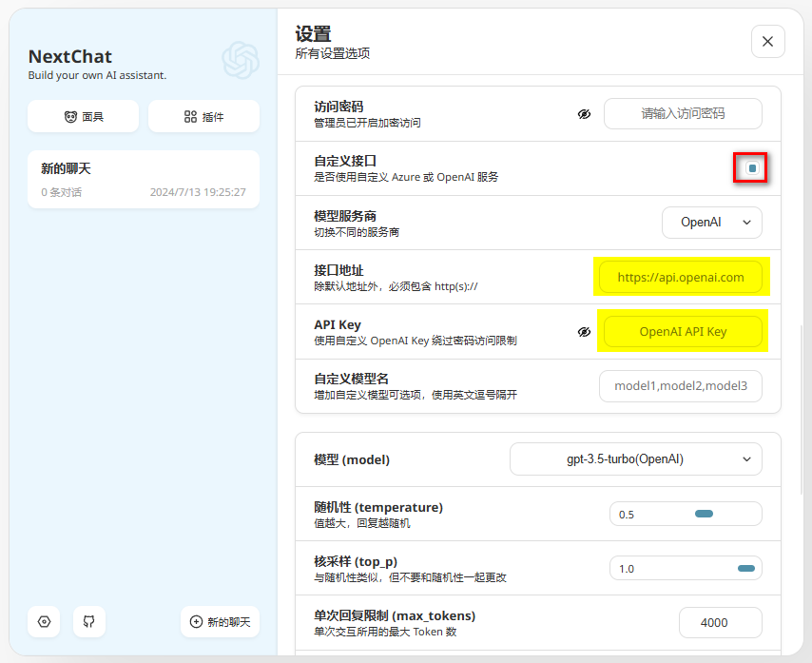Screen dimensions: 812x663
Task: Click the NextChat title text
Action: point(70,56)
